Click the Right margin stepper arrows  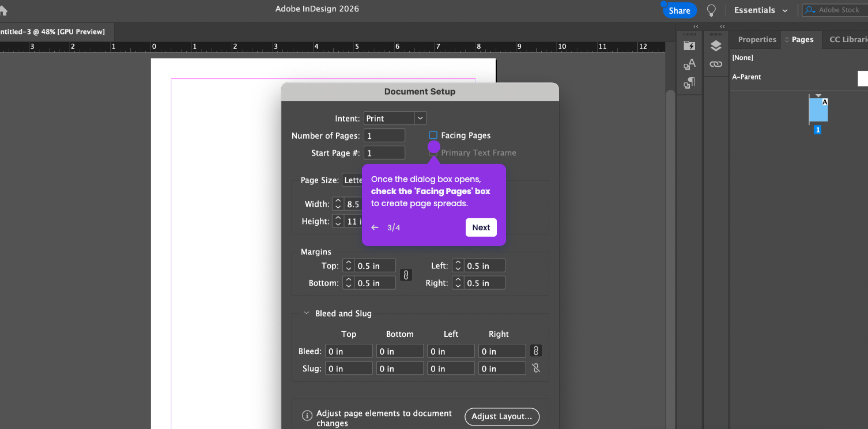point(458,283)
